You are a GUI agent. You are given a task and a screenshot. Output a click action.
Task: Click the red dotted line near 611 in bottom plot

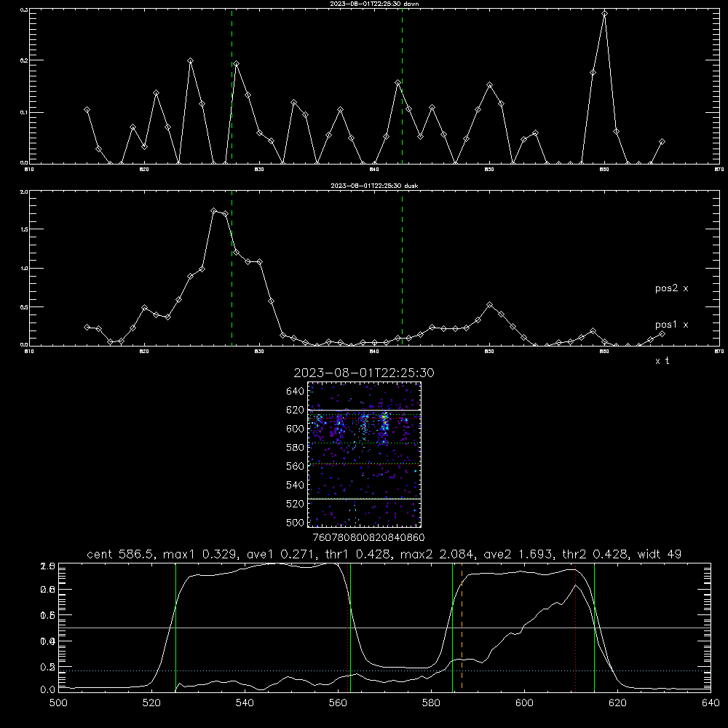tap(576, 628)
